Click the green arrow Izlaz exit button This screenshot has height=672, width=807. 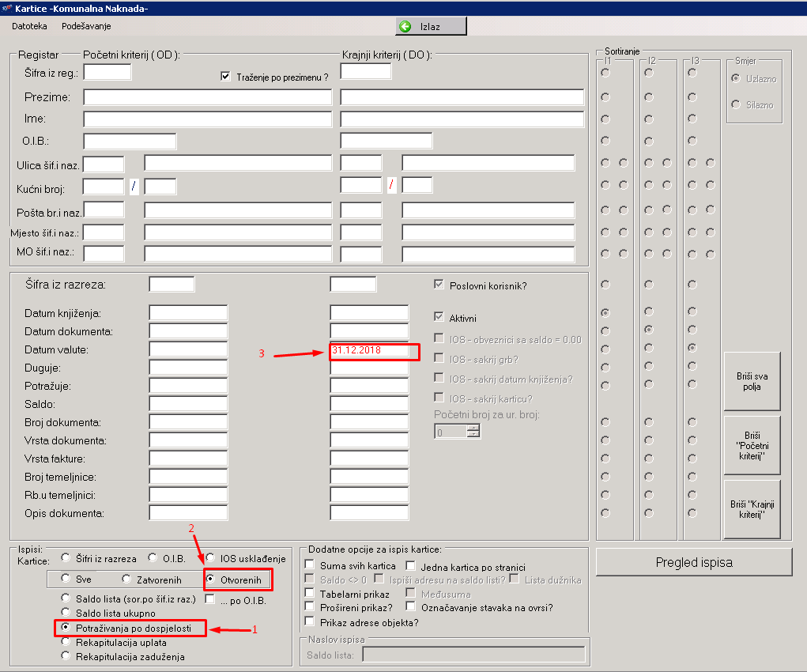[431, 26]
